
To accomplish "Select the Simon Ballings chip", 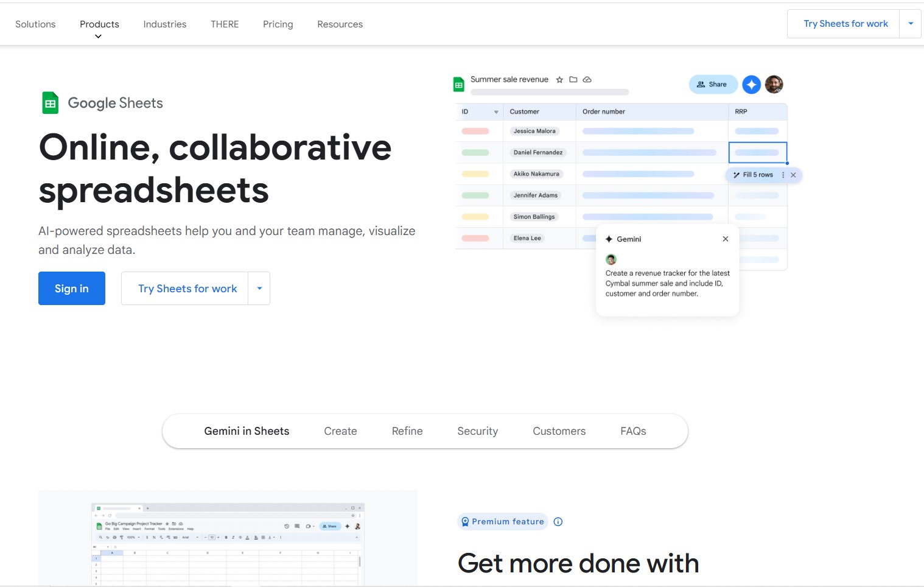I will pos(534,217).
